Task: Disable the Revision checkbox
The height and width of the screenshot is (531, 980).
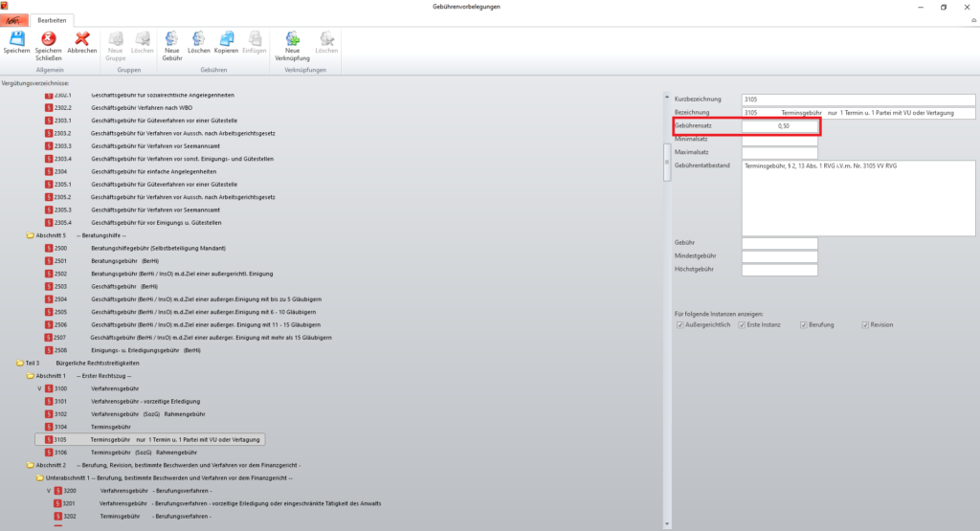Action: point(865,324)
